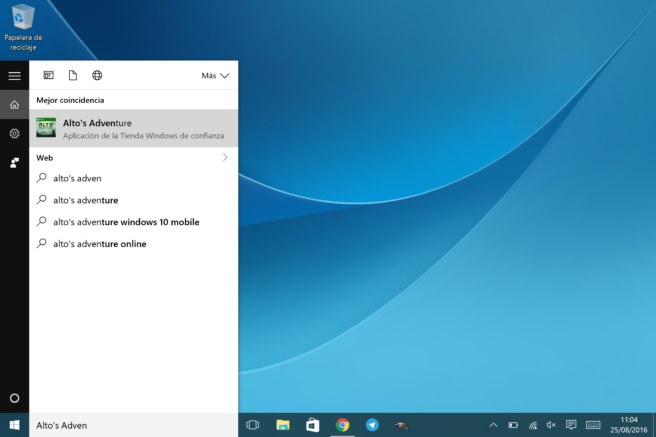Select web suggestion "alto's adventure"
The image size is (656, 437).
point(133,200)
